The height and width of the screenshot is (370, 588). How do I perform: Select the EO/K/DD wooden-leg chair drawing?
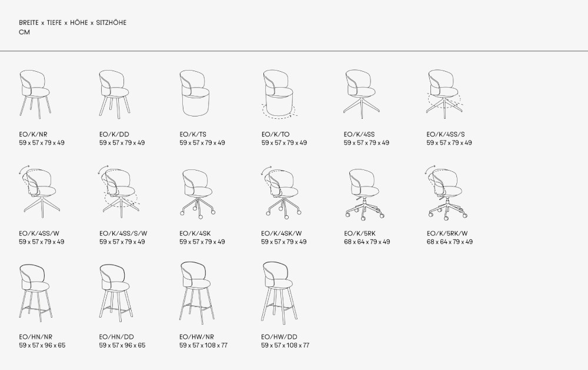(115, 92)
